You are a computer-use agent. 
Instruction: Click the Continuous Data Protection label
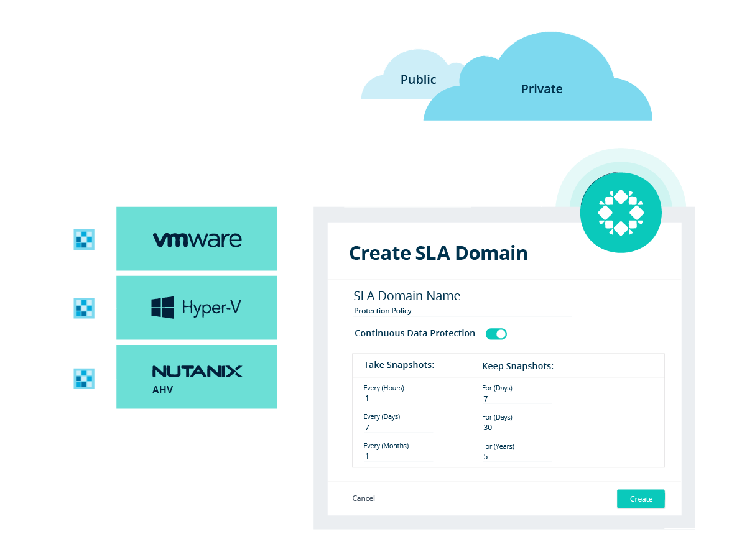click(415, 333)
